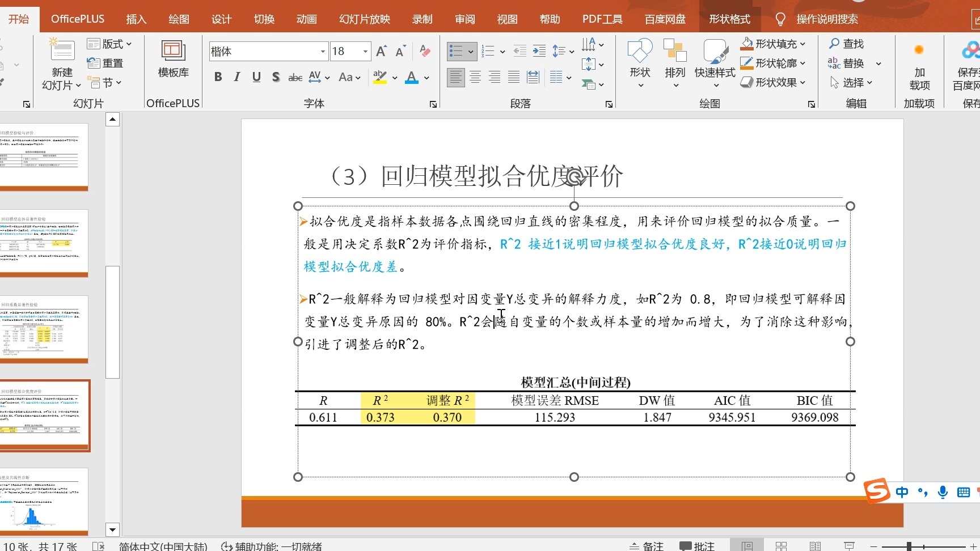Click the Find 查找 button
Screen dimensions: 980x551
click(x=846, y=44)
